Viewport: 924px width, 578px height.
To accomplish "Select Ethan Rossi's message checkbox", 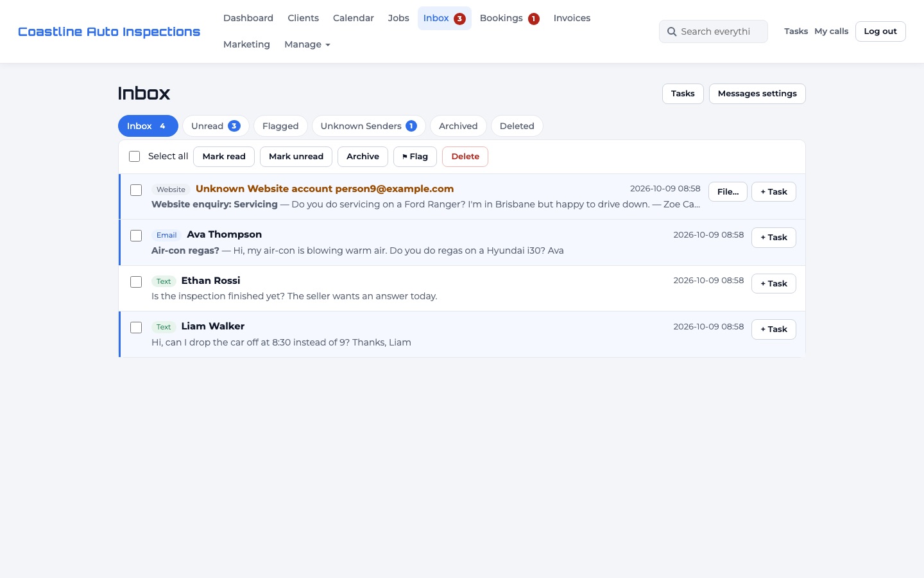I will [136, 282].
